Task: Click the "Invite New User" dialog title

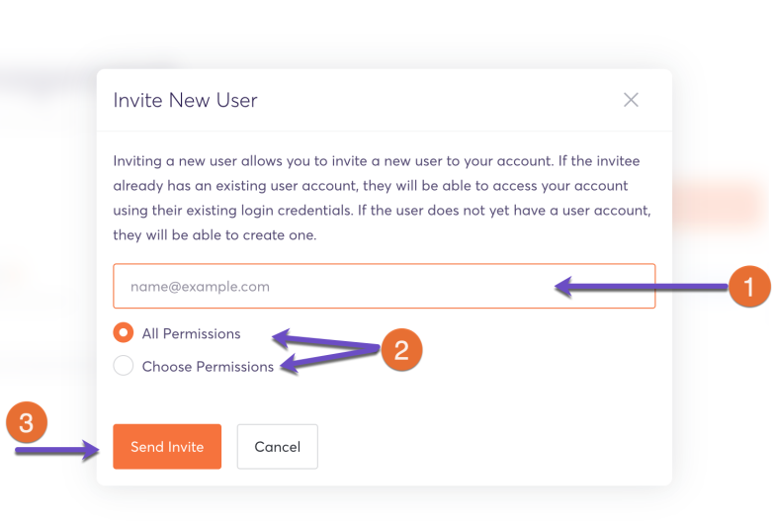Action: click(185, 100)
